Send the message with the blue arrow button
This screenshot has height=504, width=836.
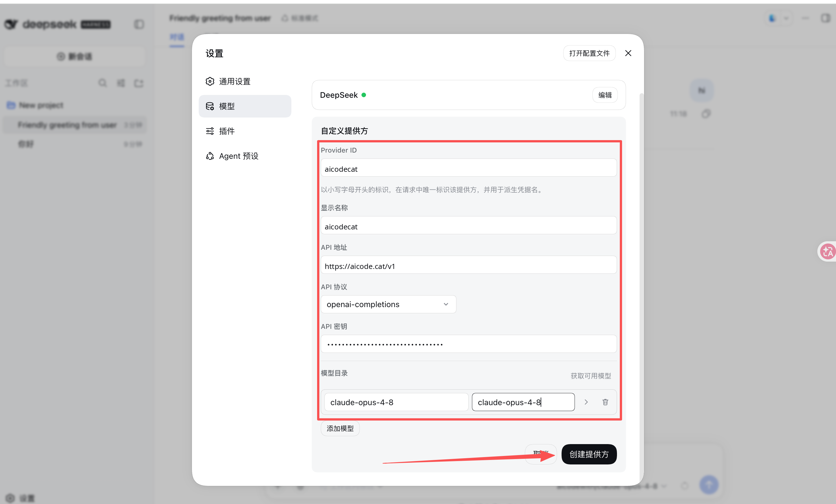click(709, 485)
